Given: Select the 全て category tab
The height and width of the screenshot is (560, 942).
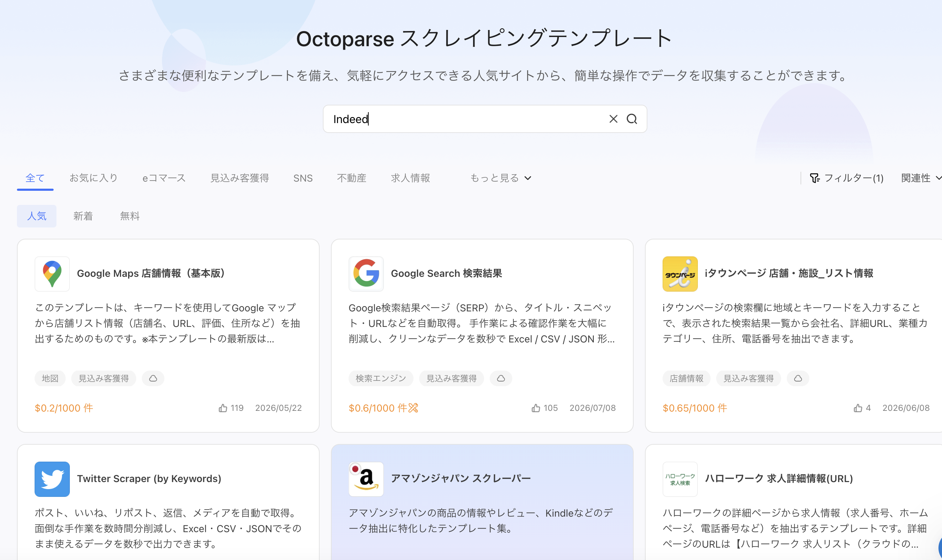Looking at the screenshot, I should click(35, 178).
